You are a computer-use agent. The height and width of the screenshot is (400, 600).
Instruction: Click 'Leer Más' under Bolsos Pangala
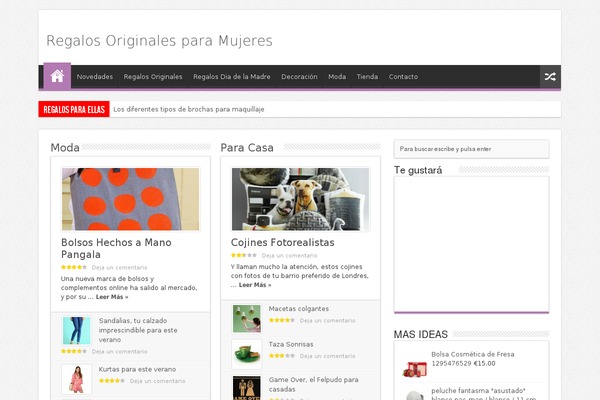(x=112, y=297)
